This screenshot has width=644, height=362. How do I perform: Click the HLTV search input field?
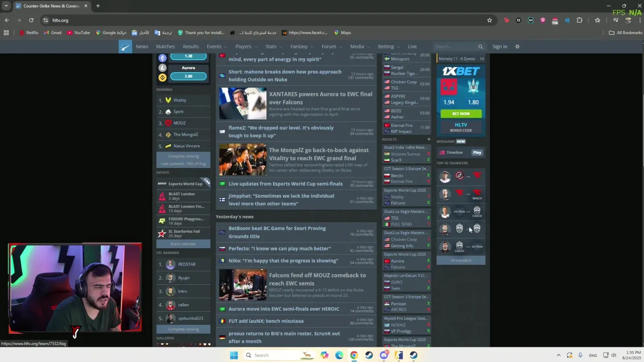455,47
